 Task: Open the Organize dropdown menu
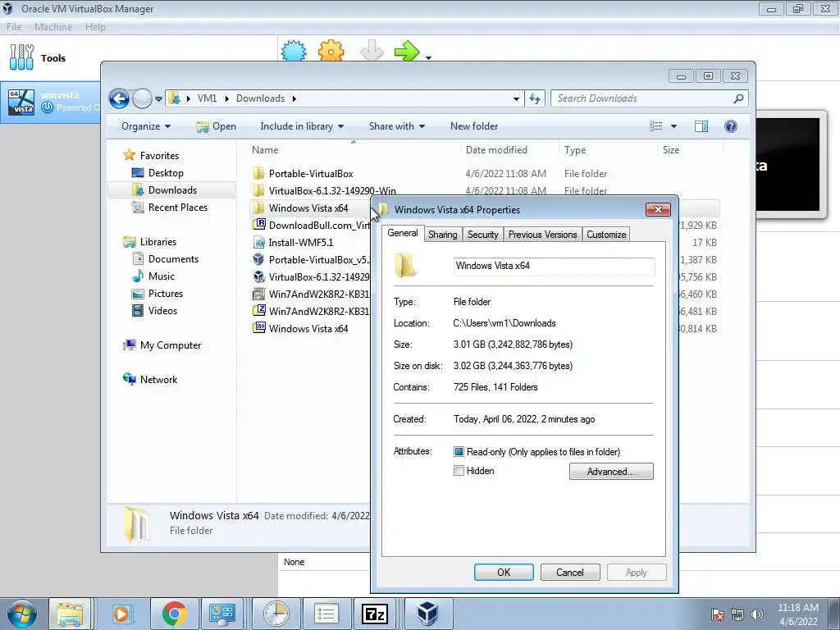coord(146,126)
